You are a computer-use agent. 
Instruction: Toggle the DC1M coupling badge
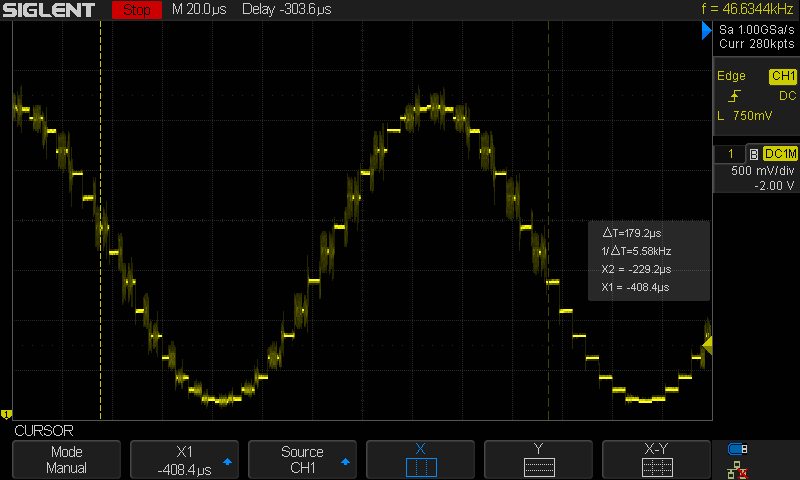point(780,154)
